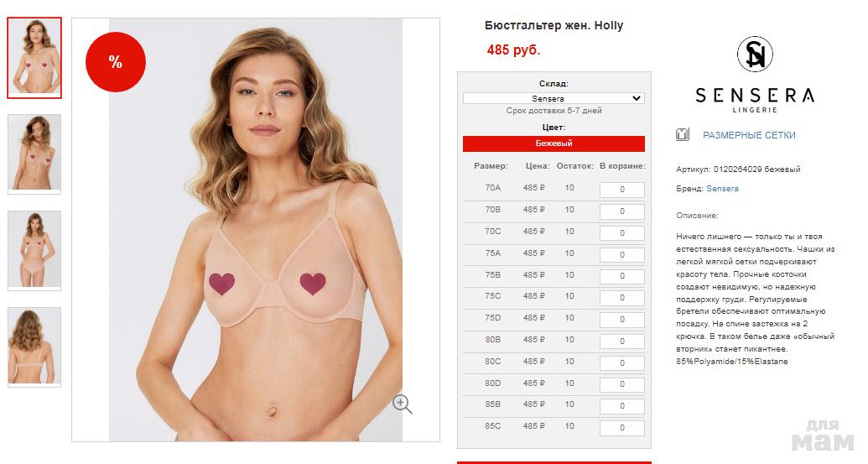Viewport: 868px width, 464px height.
Task: Open the Sensera brand link
Action: tap(722, 188)
